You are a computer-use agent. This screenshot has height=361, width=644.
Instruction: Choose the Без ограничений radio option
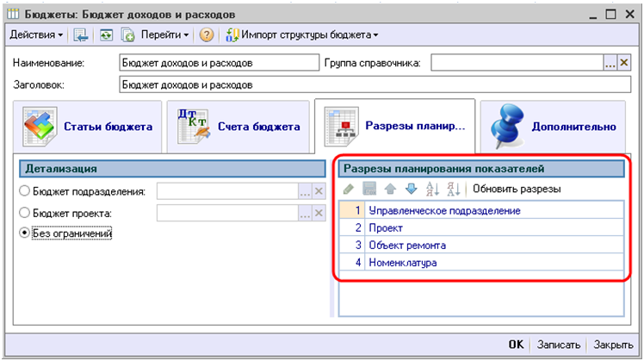click(x=24, y=233)
